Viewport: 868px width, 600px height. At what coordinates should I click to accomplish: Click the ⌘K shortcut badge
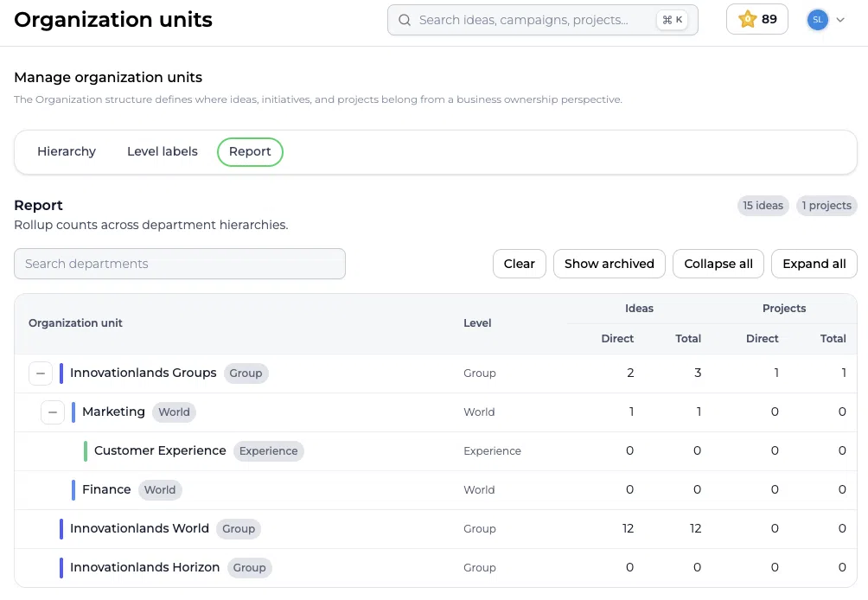(673, 20)
